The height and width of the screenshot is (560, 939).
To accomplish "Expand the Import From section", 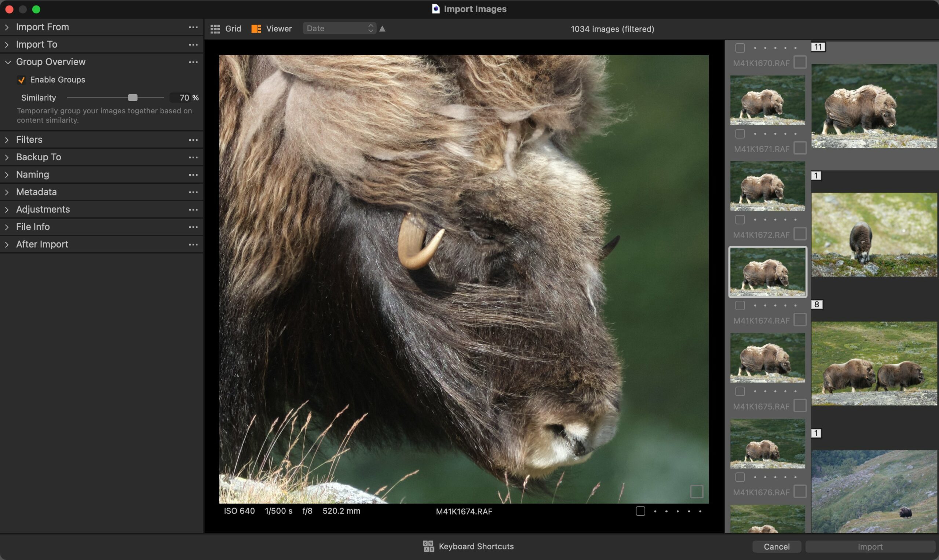I will tap(7, 27).
